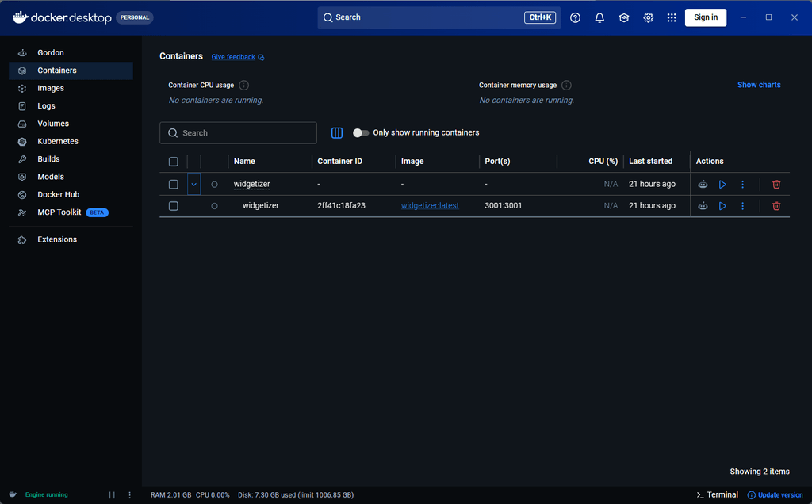Check the widgetizer container row checkbox
This screenshot has width=812, height=504.
click(174, 206)
